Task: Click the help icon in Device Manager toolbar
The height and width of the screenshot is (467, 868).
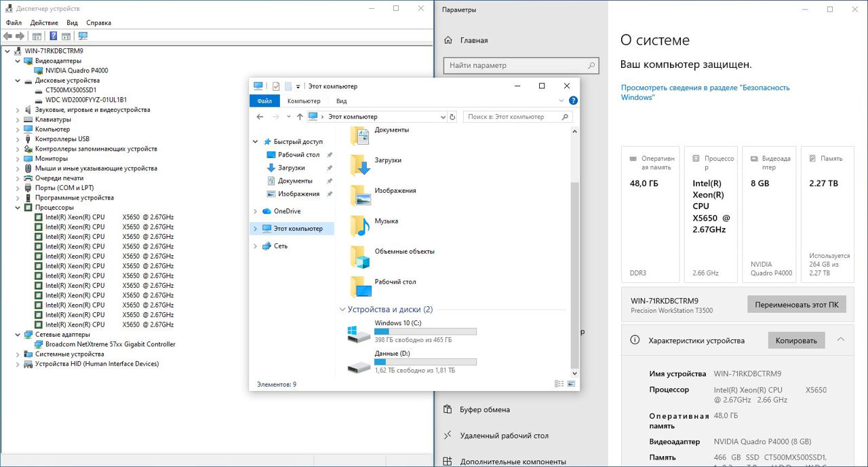Action: [53, 36]
